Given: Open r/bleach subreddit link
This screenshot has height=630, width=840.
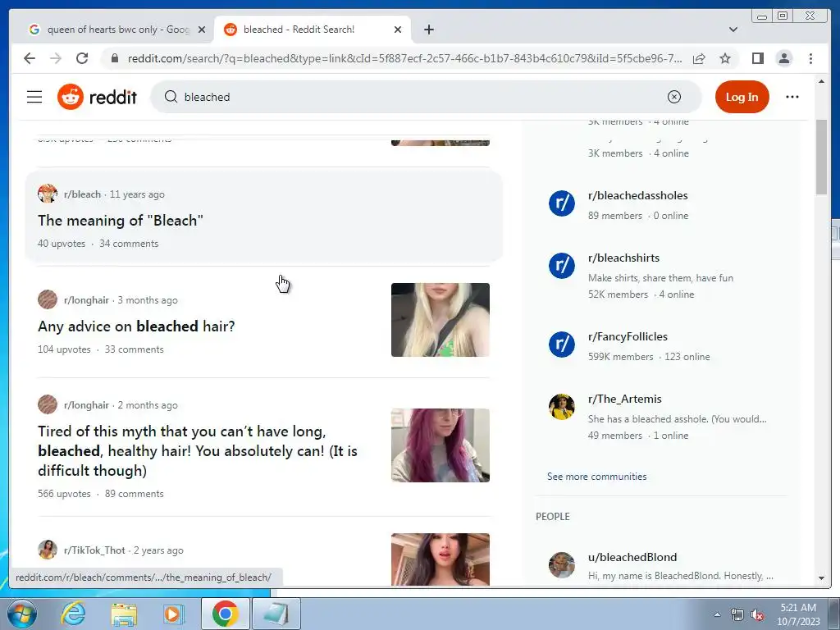Looking at the screenshot, I should pos(82,194).
